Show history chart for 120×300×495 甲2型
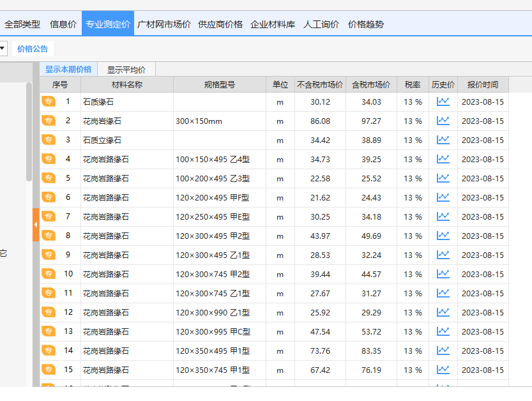This screenshot has height=401, width=532. tap(443, 236)
